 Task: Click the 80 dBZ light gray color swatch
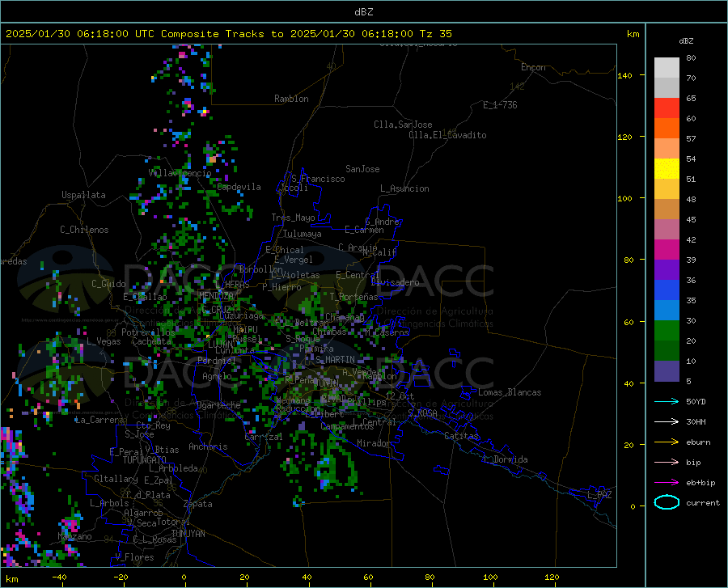pos(667,68)
